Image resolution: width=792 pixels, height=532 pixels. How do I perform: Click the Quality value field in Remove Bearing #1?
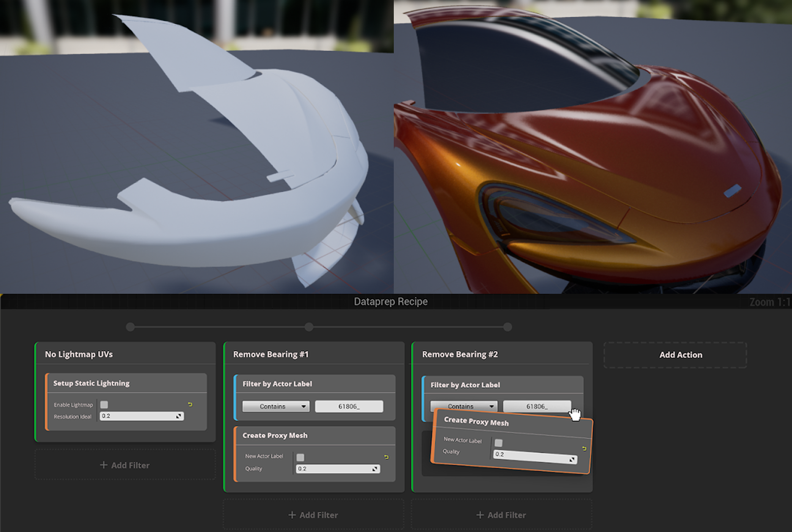(x=338, y=469)
